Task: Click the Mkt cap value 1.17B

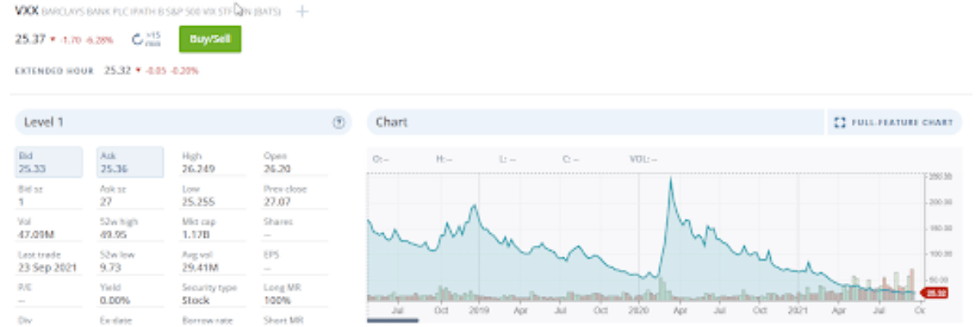Action: point(194,235)
